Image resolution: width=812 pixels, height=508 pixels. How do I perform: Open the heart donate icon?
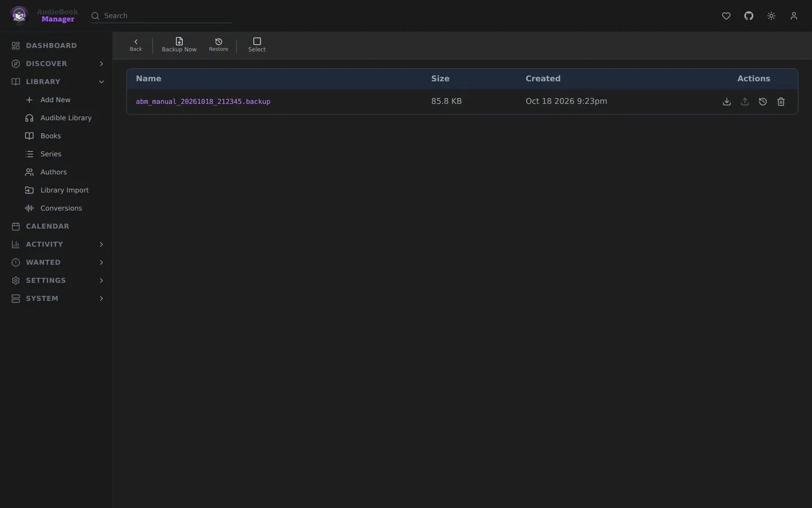pos(726,16)
